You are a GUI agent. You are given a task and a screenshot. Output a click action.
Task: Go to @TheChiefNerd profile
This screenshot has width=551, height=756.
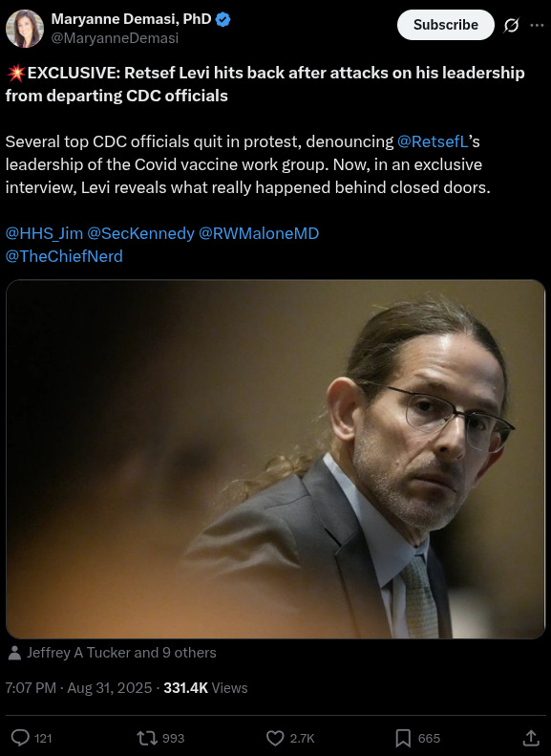(x=64, y=256)
